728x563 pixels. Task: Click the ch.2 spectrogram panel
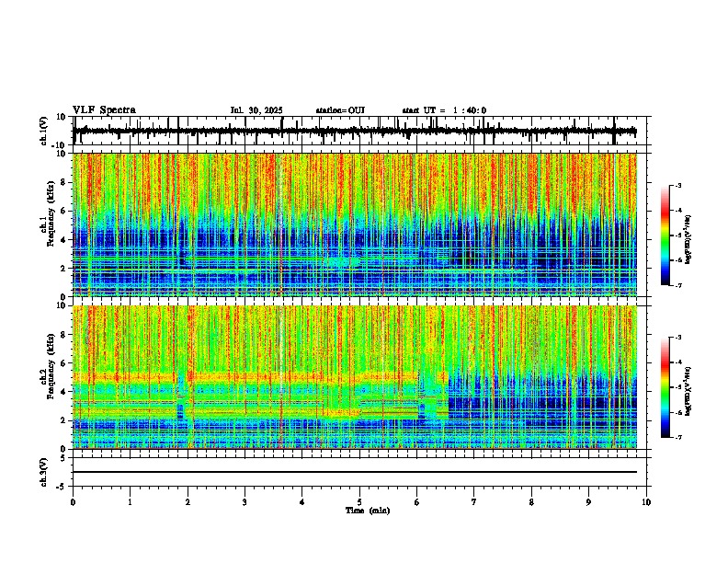click(x=355, y=377)
